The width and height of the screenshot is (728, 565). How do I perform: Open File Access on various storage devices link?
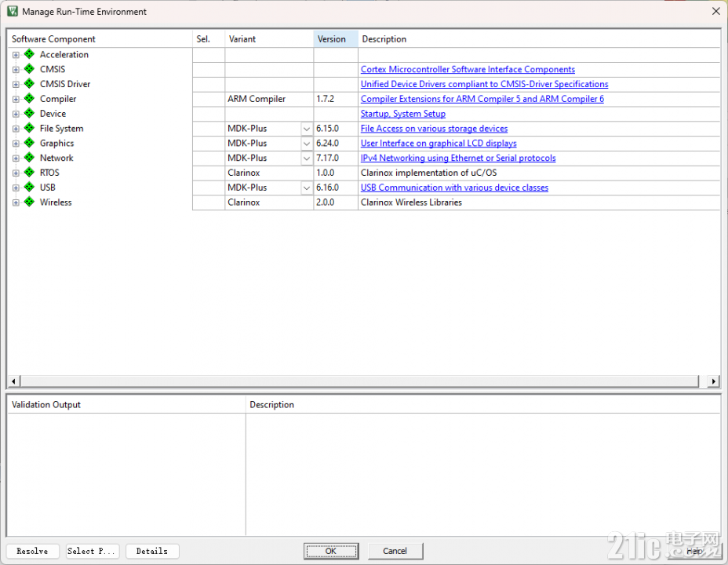point(434,129)
